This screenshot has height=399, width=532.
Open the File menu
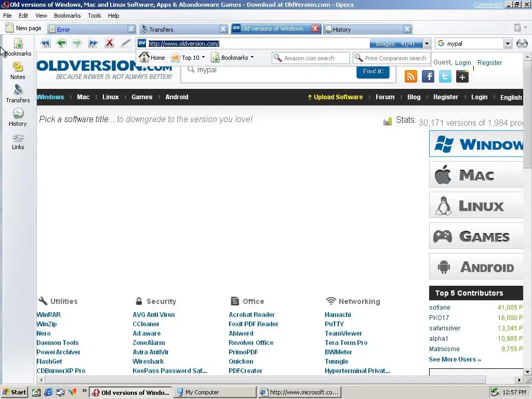7,16
